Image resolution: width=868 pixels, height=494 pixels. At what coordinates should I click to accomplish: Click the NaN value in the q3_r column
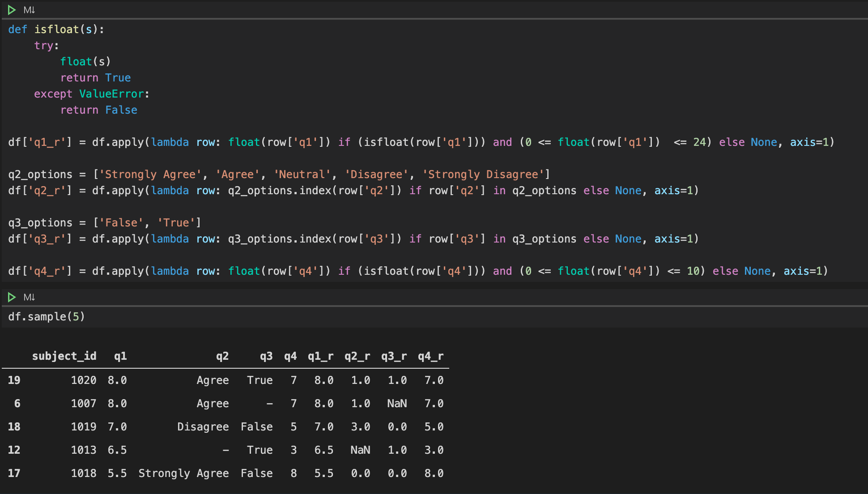point(396,403)
